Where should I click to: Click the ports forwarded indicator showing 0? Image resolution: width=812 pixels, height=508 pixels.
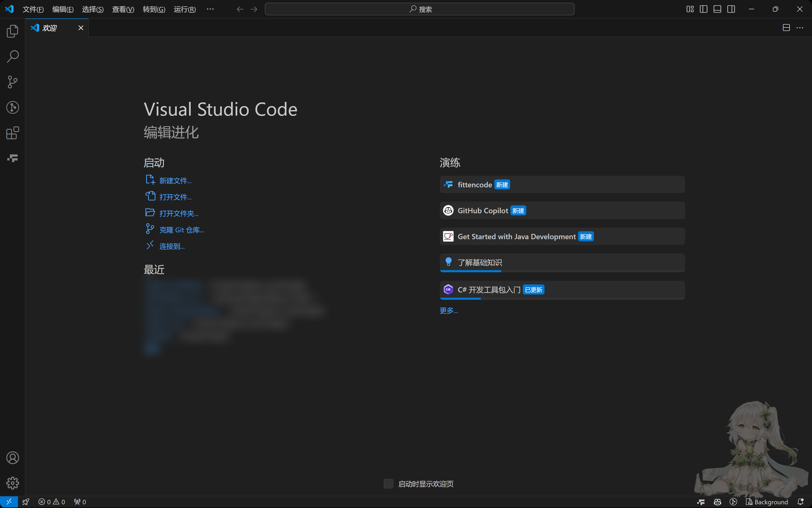click(80, 502)
